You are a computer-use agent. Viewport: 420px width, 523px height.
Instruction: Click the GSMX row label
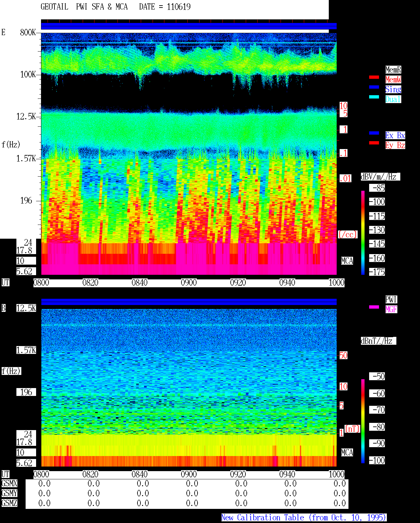pos(9,484)
